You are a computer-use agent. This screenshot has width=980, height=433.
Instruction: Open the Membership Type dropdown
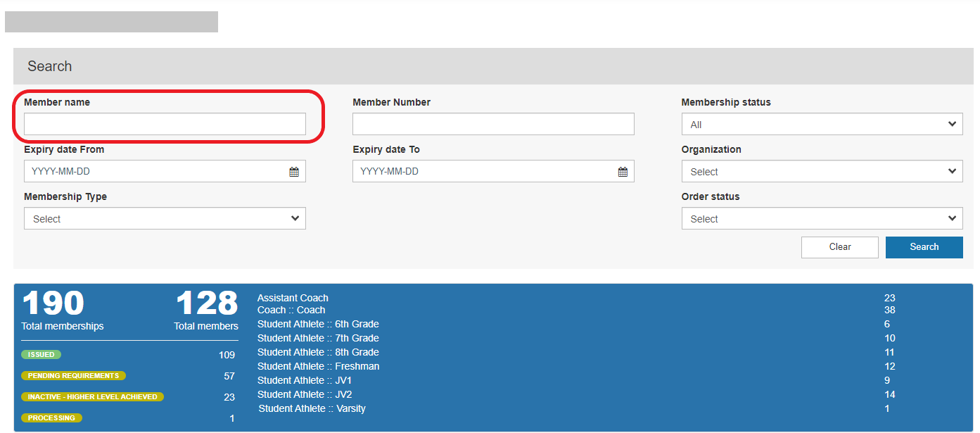point(165,218)
